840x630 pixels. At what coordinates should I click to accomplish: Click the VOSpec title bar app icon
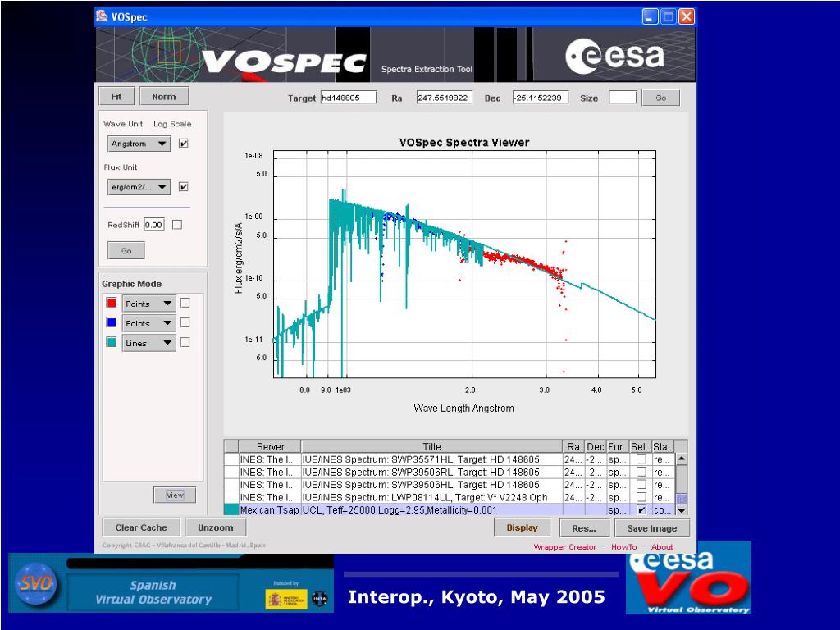tap(102, 16)
